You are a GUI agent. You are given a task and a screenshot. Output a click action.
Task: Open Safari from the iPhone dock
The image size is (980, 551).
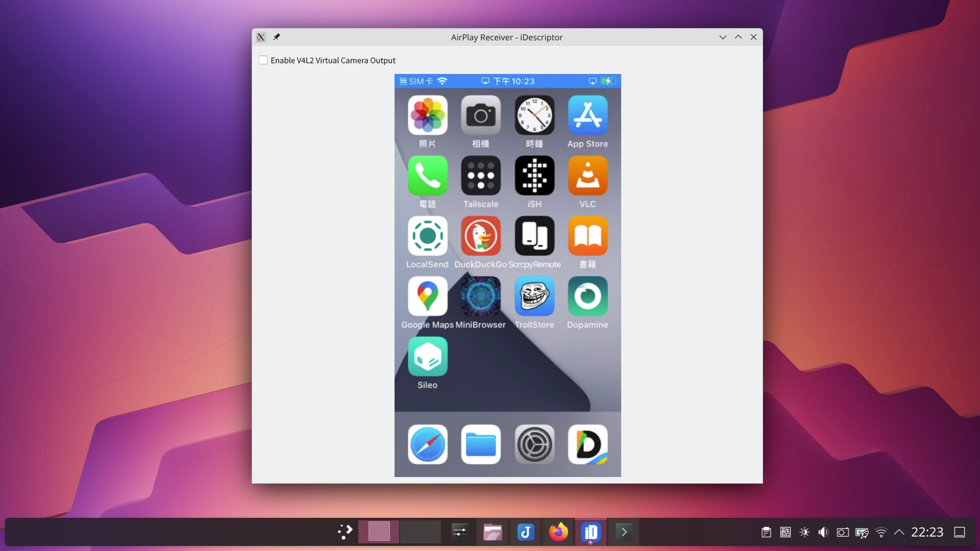[428, 444]
